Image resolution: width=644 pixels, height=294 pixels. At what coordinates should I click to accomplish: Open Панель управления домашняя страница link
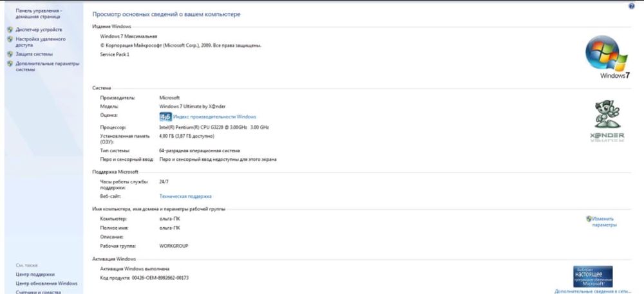click(x=39, y=14)
